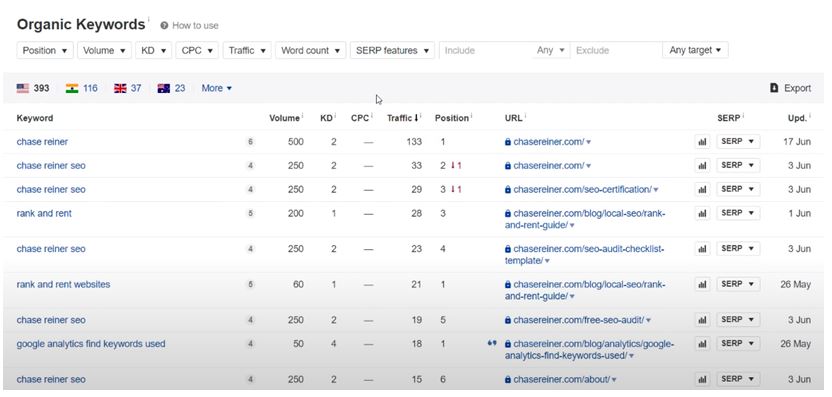Open chart icon for rank and rent row
832x397 pixels.
[x=702, y=213]
